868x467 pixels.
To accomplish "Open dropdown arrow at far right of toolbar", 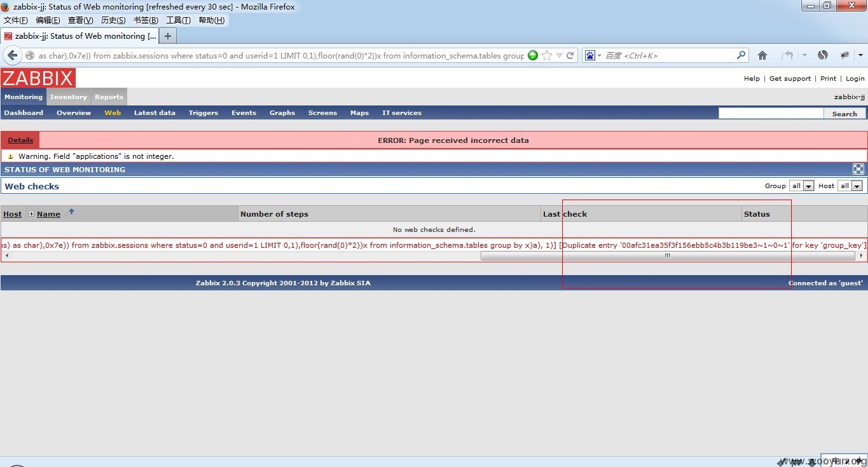I will click(861, 55).
